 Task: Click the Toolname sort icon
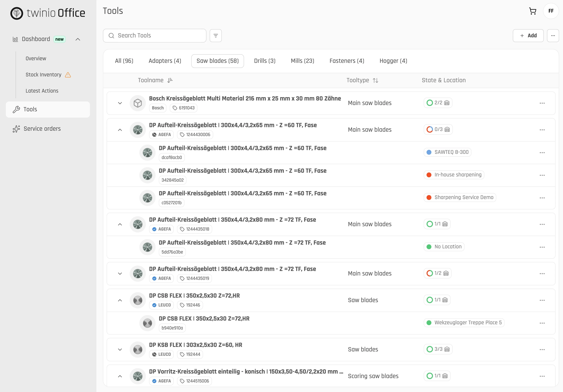[170, 80]
